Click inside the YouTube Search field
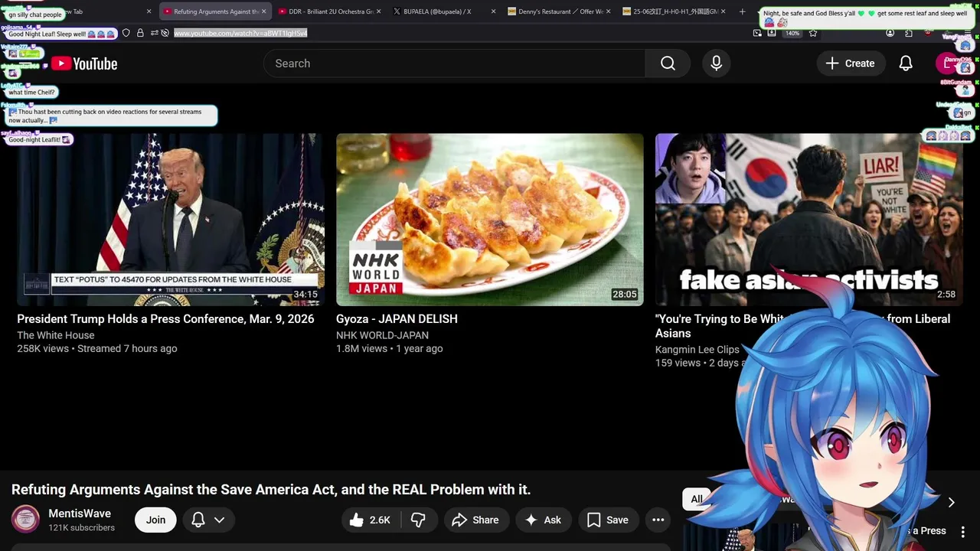Viewport: 980px width, 551px height. click(x=454, y=64)
